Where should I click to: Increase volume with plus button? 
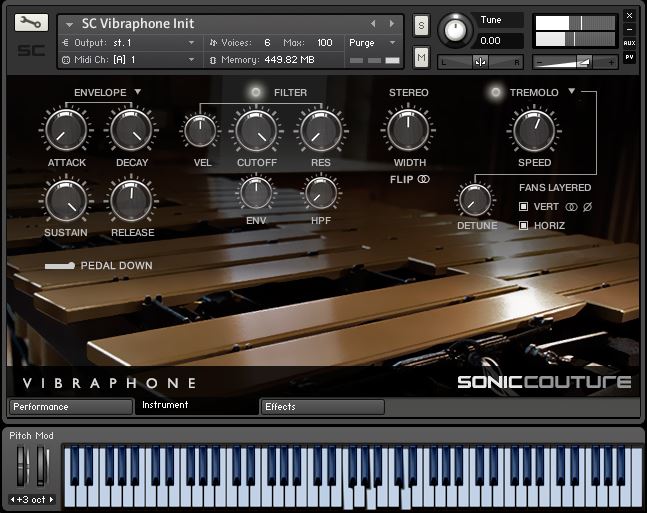click(x=611, y=63)
